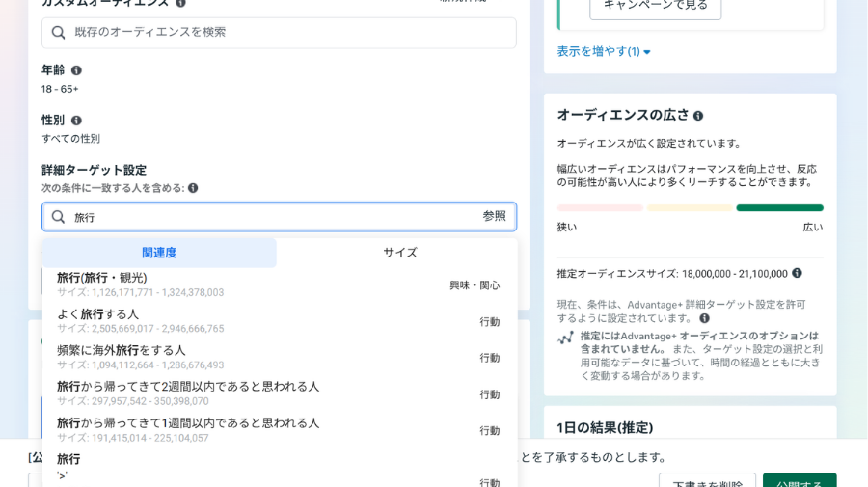Click search icon in detailed targeting field
Screen dimensions: 868x487
pyautogui.click(x=58, y=217)
